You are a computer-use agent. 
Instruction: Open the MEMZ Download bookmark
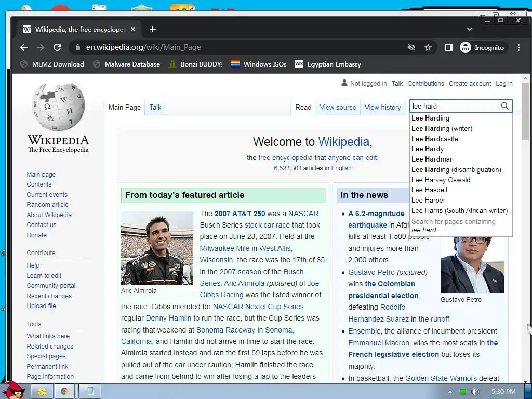click(x=52, y=64)
